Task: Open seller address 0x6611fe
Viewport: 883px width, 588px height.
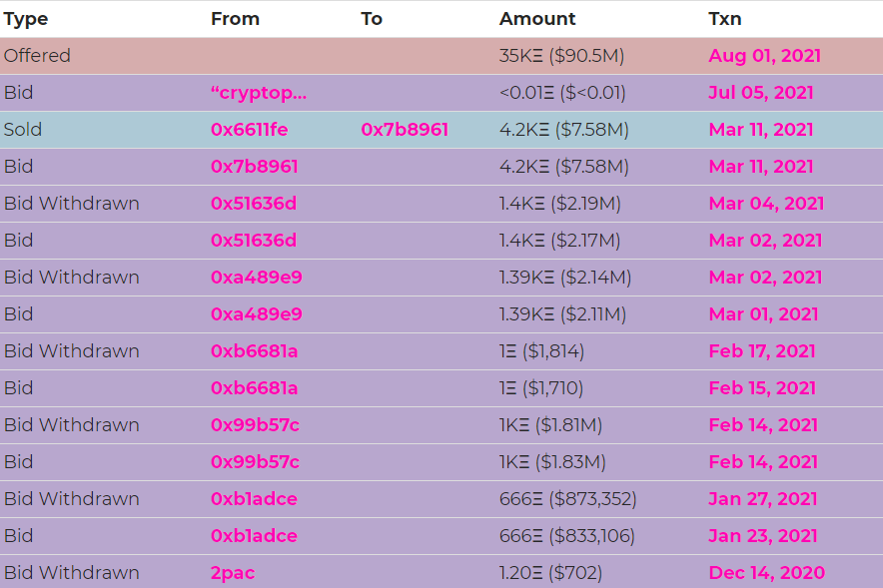Action: click(249, 130)
